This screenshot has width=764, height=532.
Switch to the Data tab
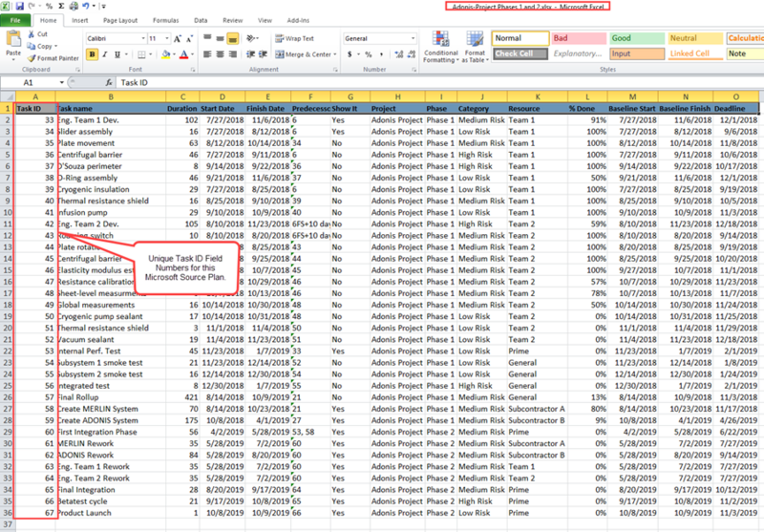coord(201,20)
